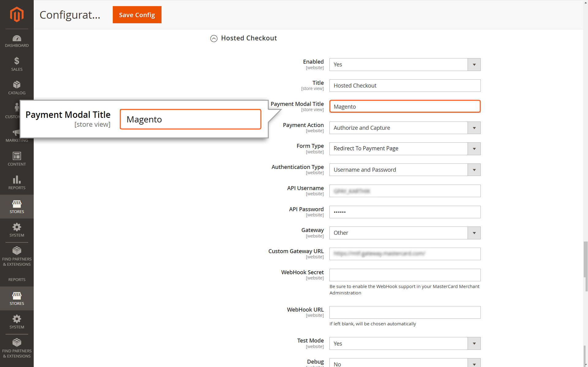Image resolution: width=588 pixels, height=367 pixels.
Task: Collapse the Hosted Checkout section circle icon
Action: coord(214,38)
